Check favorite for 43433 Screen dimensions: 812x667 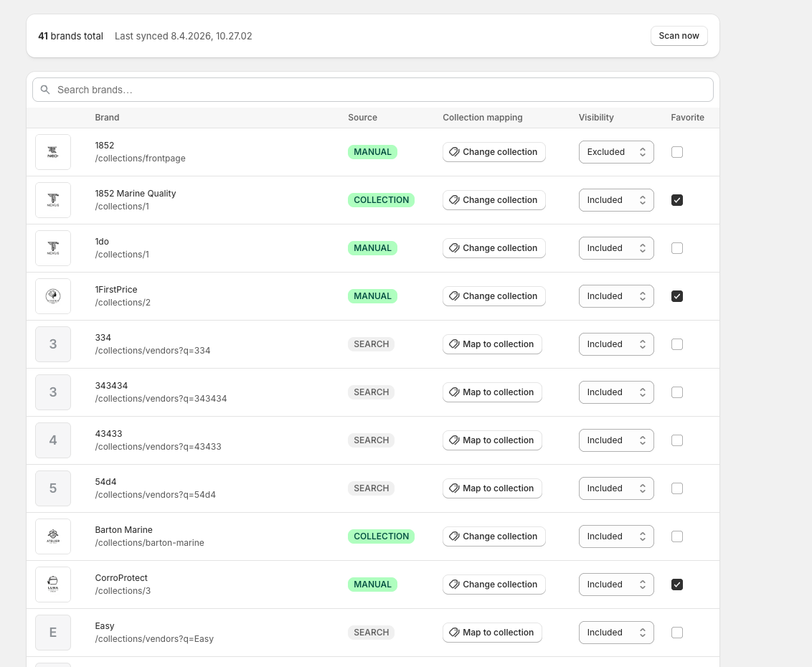[677, 440]
